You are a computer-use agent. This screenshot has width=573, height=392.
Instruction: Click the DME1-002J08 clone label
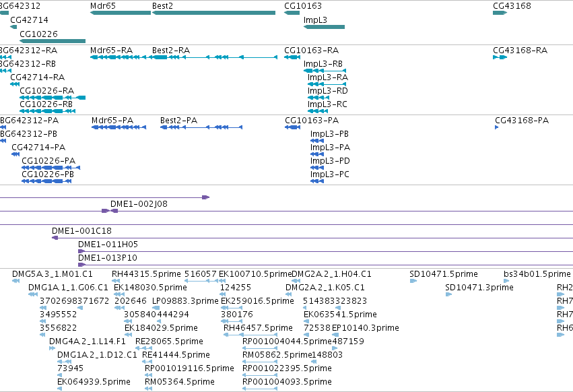[139, 203]
